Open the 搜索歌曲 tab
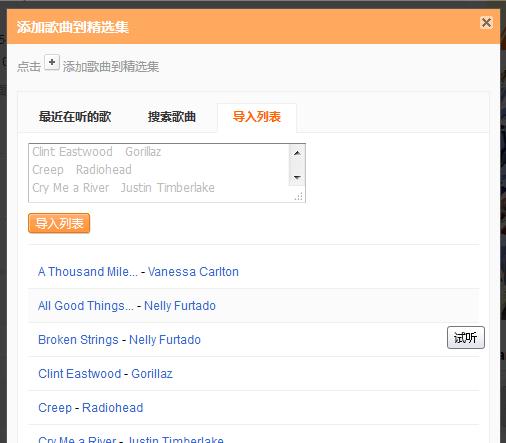Image resolution: width=506 pixels, height=443 pixels. click(172, 117)
